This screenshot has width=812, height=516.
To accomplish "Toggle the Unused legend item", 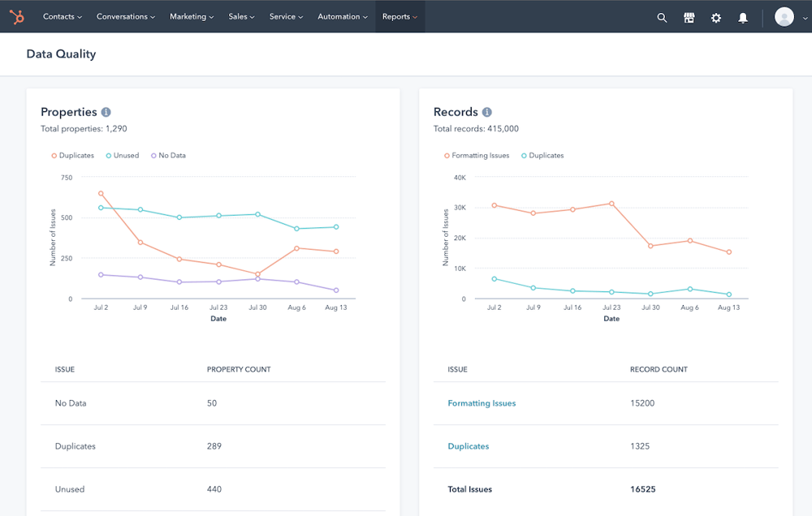I will click(x=122, y=155).
